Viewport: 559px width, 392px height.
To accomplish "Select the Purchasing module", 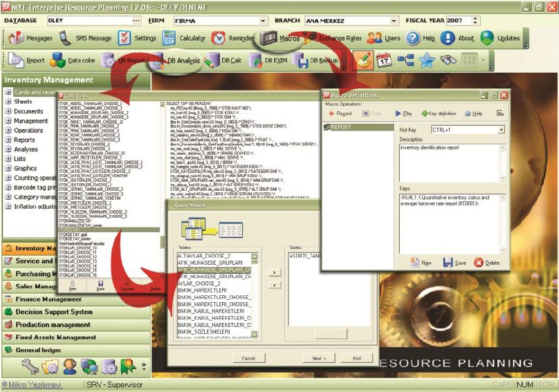I will point(30,274).
